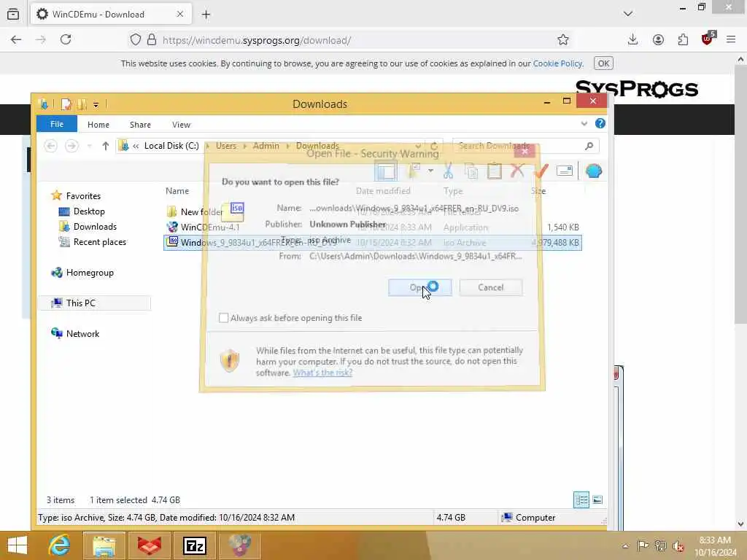Switch to large icons view icon
Image resolution: width=747 pixels, height=560 pixels.
point(597,500)
